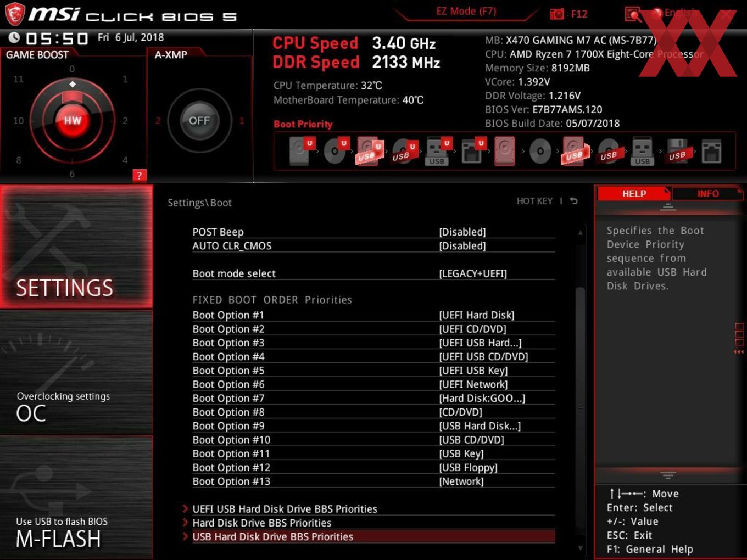Select legacy Network boot priority icon
Image resolution: width=747 pixels, height=560 pixels.
pyautogui.click(x=711, y=151)
